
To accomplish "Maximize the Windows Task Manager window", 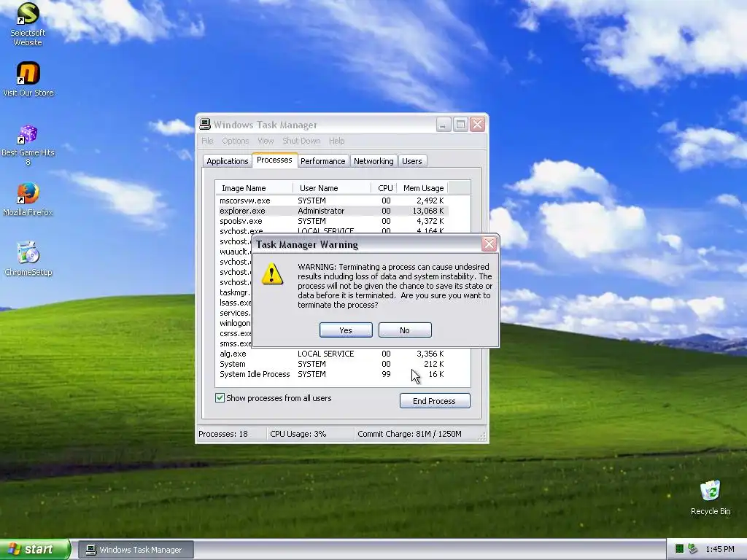I will [x=461, y=125].
